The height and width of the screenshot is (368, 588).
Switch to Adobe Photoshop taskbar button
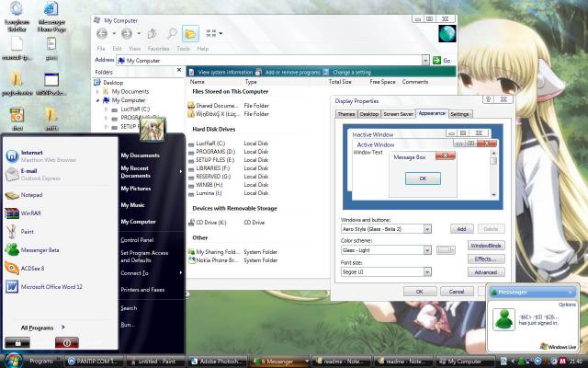[218, 362]
